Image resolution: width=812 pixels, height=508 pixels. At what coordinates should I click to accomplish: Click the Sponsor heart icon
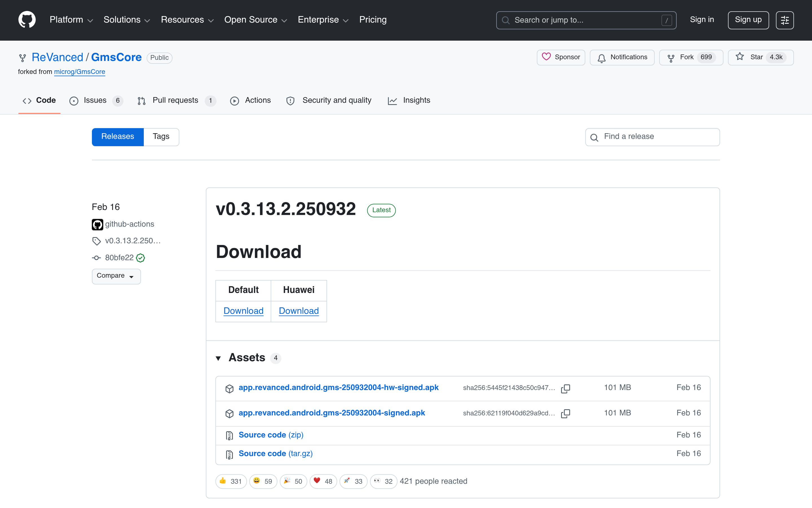tap(546, 57)
